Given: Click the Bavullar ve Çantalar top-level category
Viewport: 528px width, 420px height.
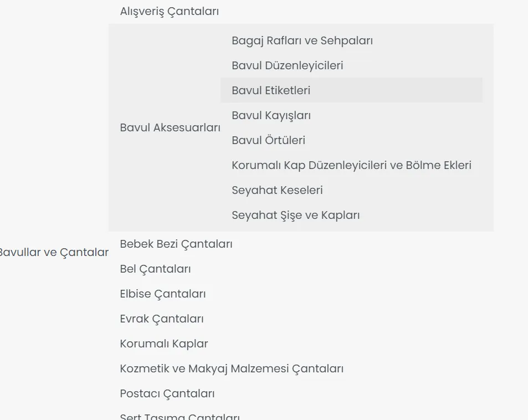Looking at the screenshot, I should 53,252.
